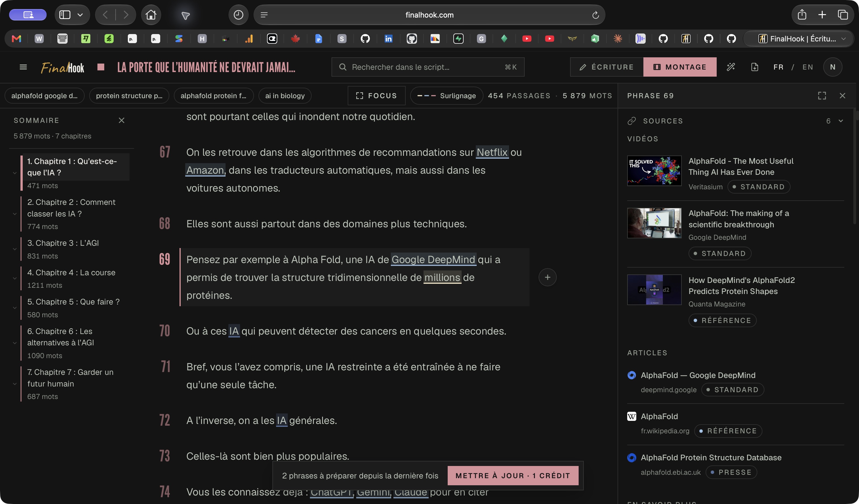Click Mettre à jour · 1 crédit button
The height and width of the screenshot is (504, 859).
coord(513,475)
